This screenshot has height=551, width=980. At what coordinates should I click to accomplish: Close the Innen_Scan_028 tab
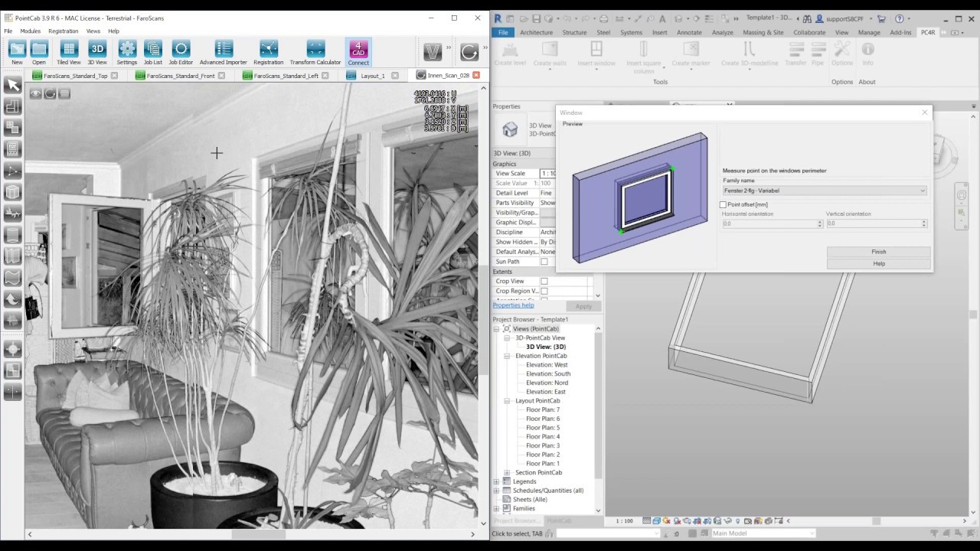pyautogui.click(x=476, y=75)
